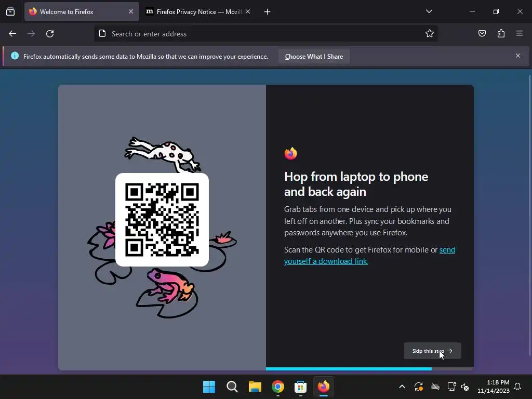Click the forward navigation arrow
This screenshot has width=532, height=399.
pos(31,34)
